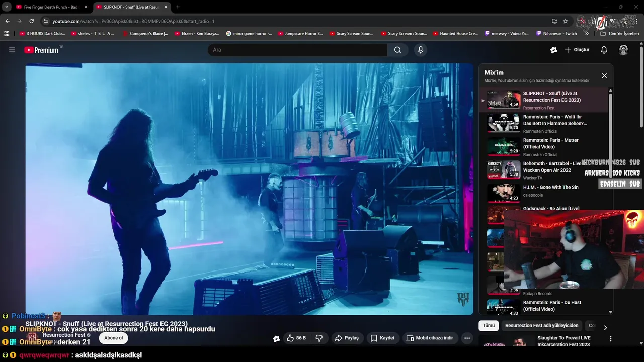Open Elraen - Kim Buraya bookmark

196,34
